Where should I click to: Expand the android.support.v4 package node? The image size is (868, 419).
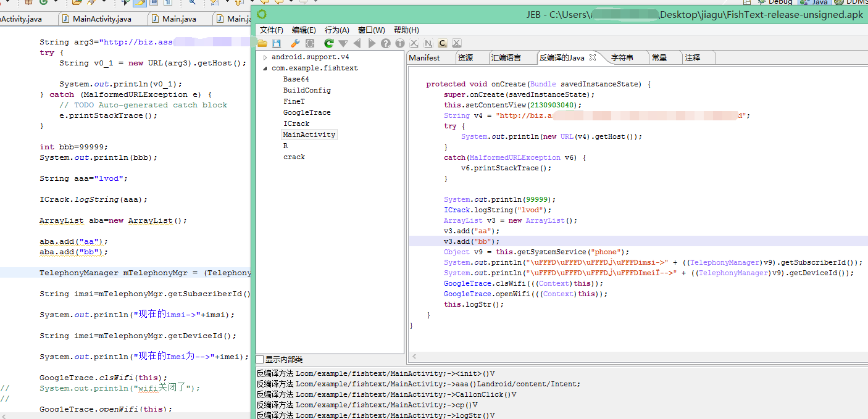pyautogui.click(x=265, y=57)
